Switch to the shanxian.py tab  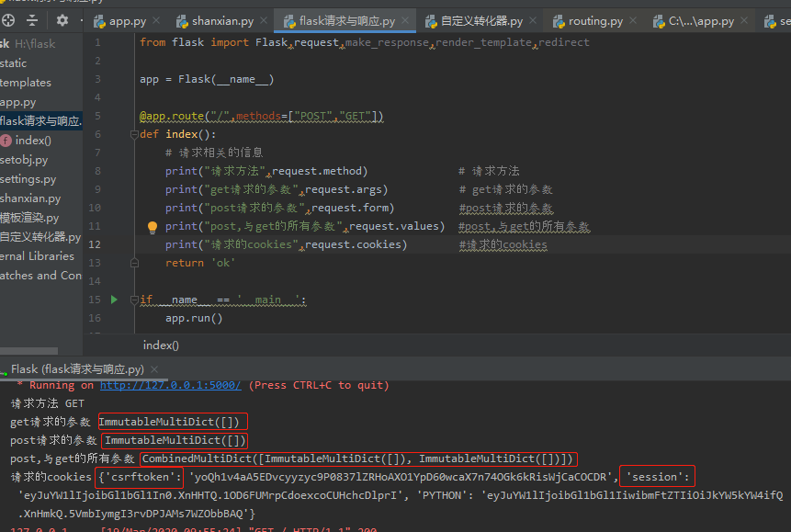click(x=222, y=21)
